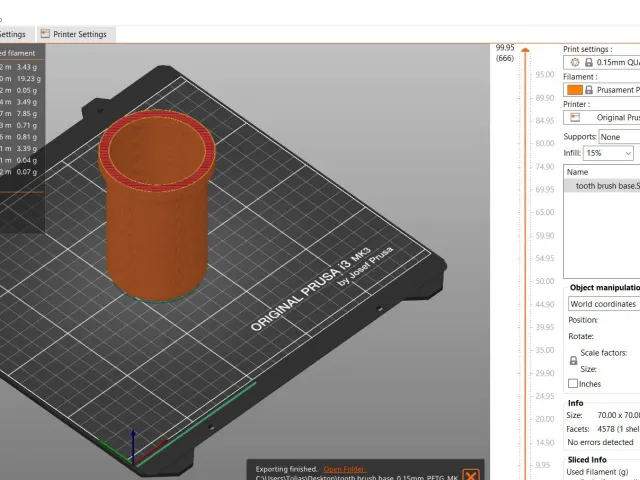
Task: Click the 3.43 g legend row
Action: pos(20,67)
